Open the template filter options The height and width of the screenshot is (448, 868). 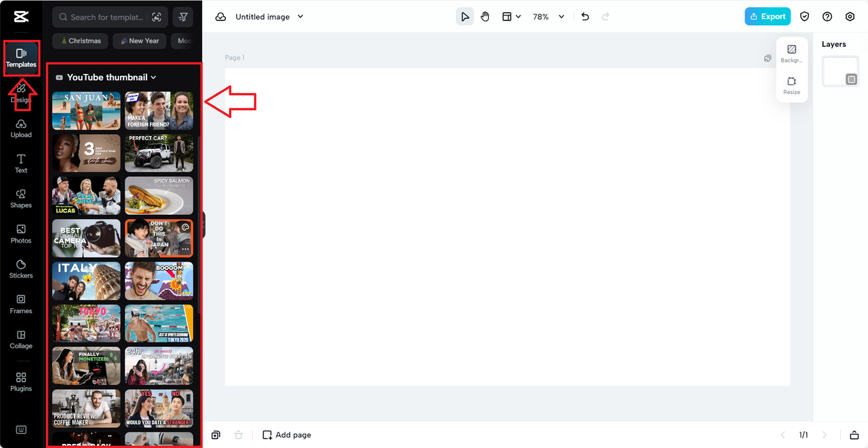tap(183, 17)
